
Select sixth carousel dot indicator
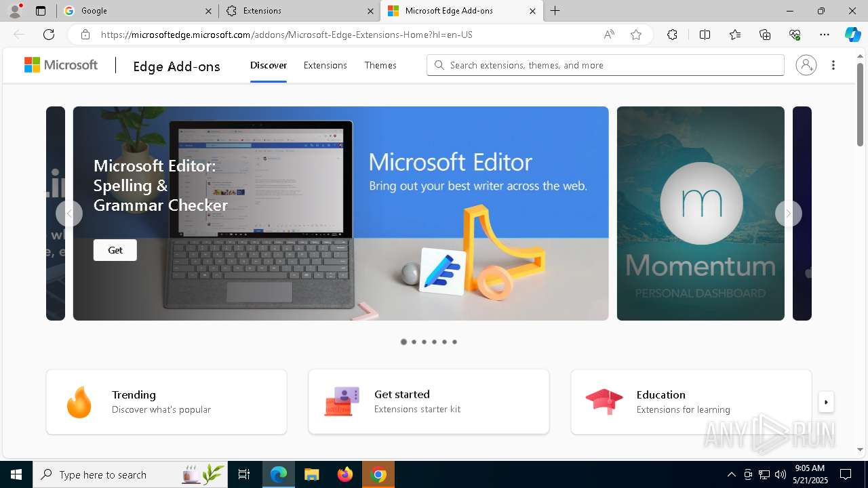454,342
